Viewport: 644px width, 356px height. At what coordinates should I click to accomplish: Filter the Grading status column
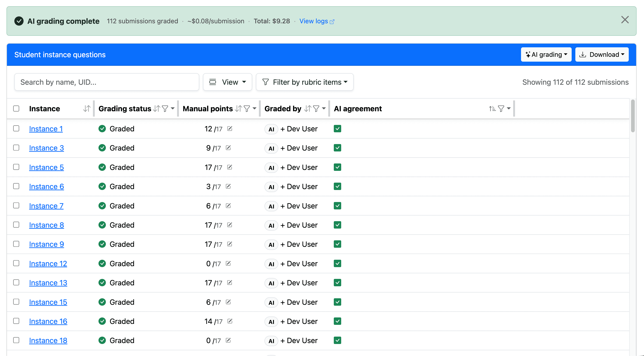coord(165,109)
